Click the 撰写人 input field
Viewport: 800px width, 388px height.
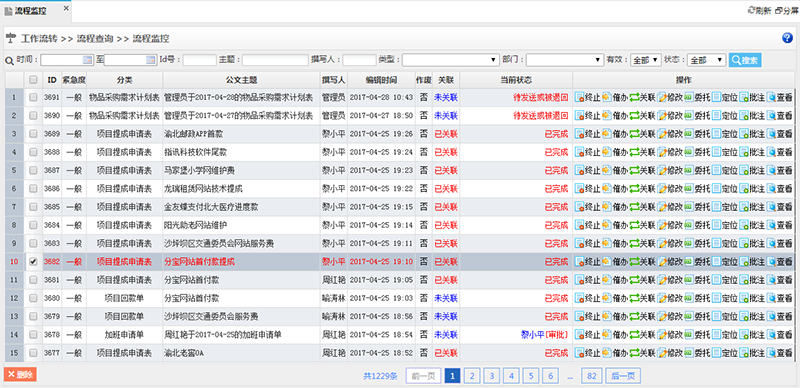pyautogui.click(x=359, y=60)
